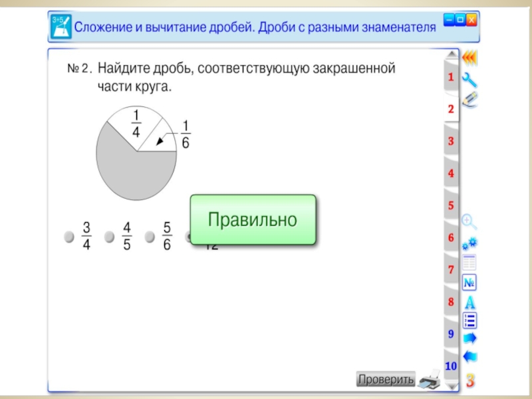The width and height of the screenshot is (532, 399).
Task: Switch to task tab 6
Action: (451, 237)
